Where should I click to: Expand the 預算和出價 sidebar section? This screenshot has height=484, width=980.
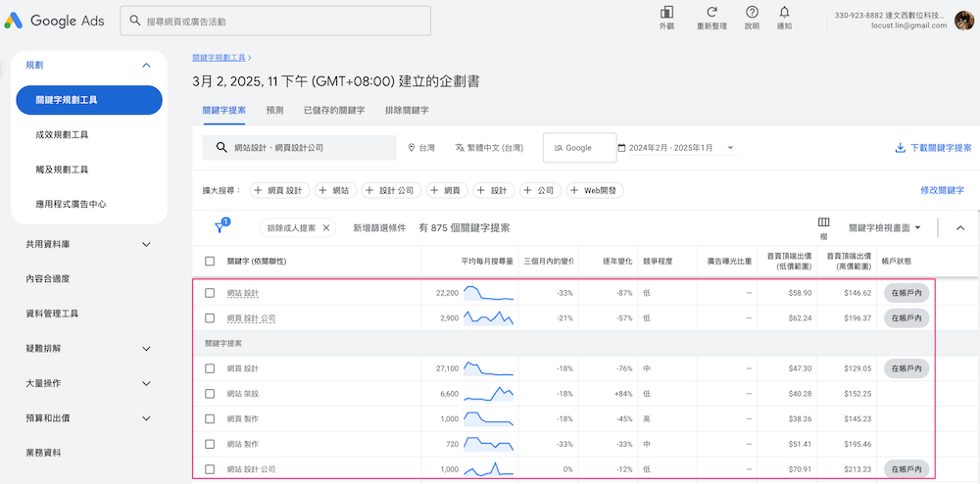point(146,418)
